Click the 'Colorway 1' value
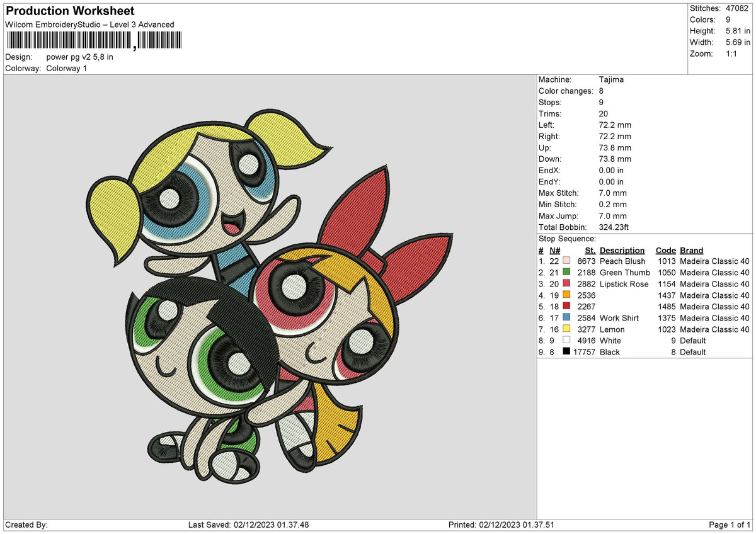The width and height of the screenshot is (756, 534). (x=67, y=68)
